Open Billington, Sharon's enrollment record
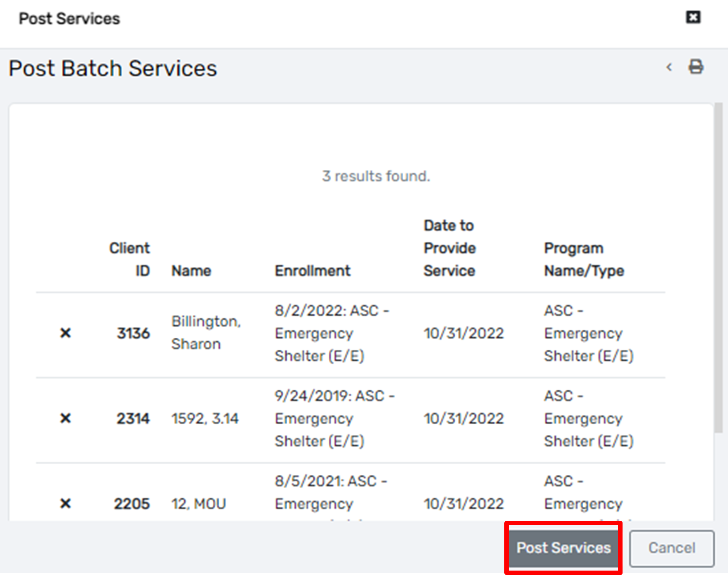The height and width of the screenshot is (575, 728). pyautogui.click(x=332, y=333)
